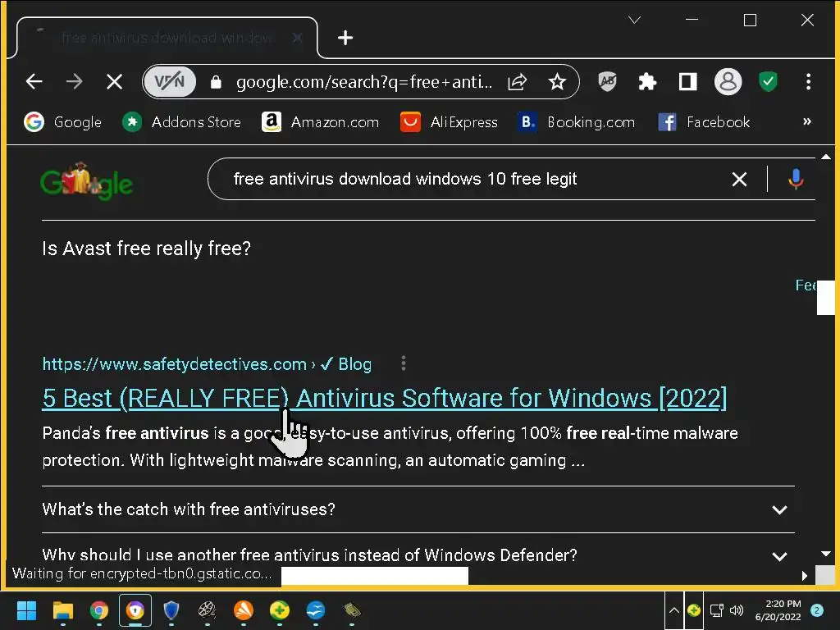Open File Explorer from taskbar
This screenshot has height=630, width=840.
pos(62,610)
